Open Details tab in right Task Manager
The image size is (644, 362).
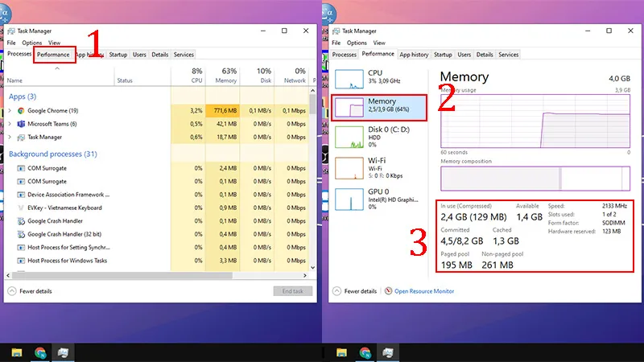point(485,55)
